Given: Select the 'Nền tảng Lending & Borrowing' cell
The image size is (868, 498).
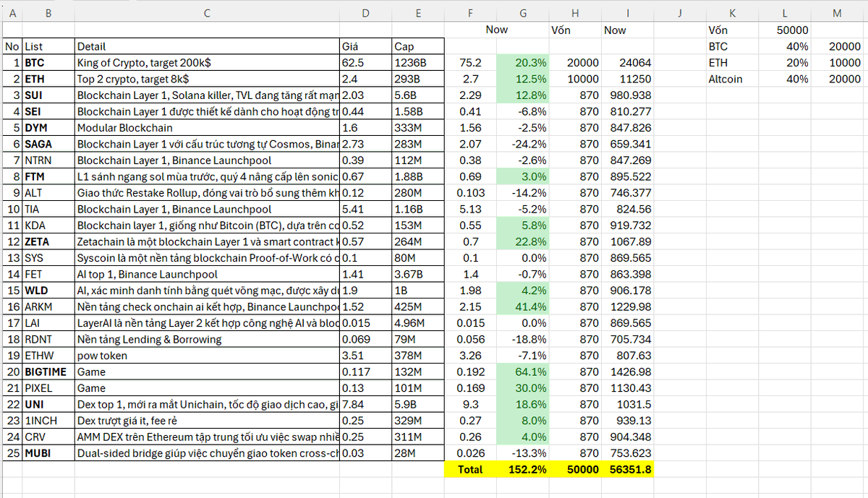Looking at the screenshot, I should (207, 339).
